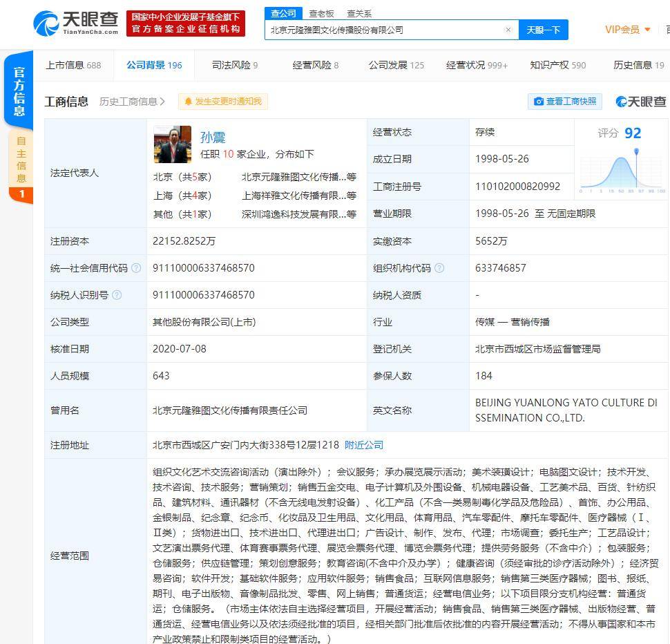Open 历史工商信息 link

point(132,102)
